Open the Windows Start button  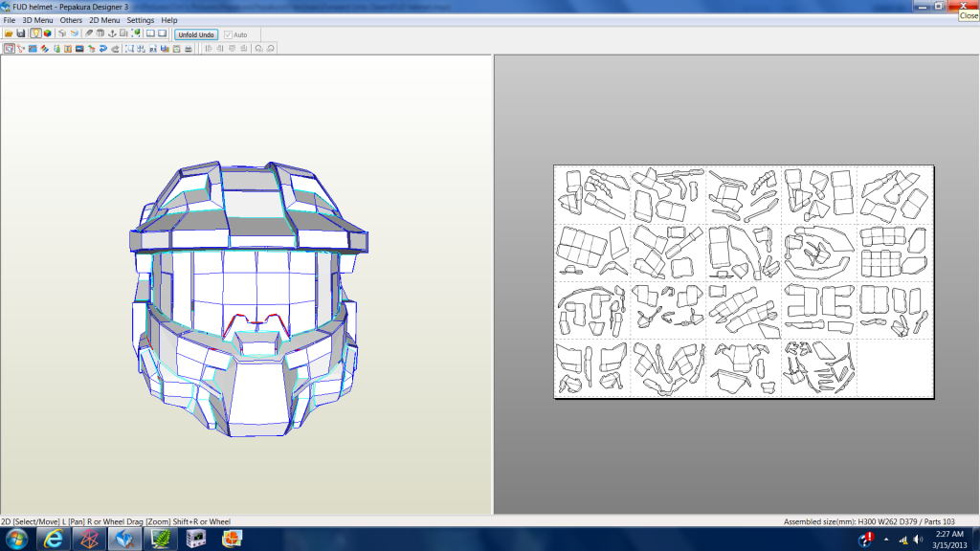click(16, 540)
